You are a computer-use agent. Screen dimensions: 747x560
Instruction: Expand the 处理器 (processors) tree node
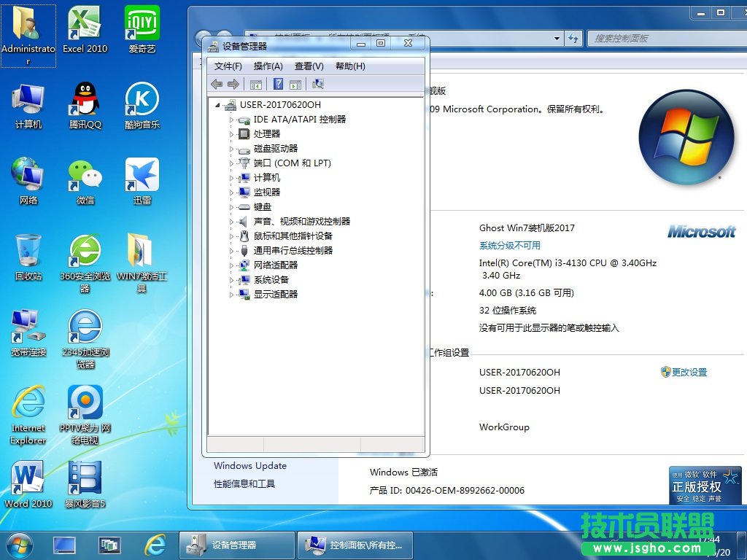coord(232,134)
